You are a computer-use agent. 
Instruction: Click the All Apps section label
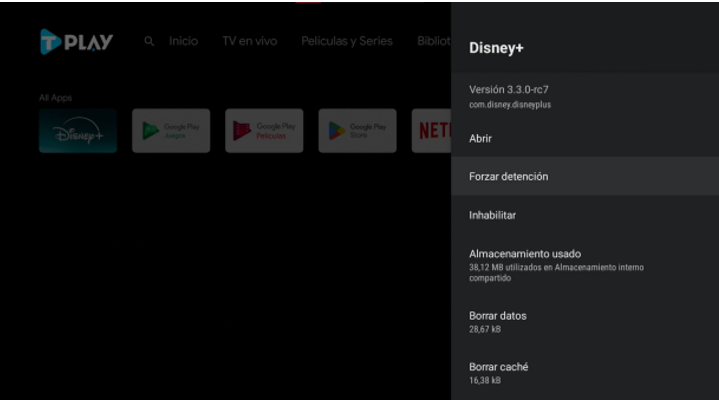pyautogui.click(x=55, y=98)
